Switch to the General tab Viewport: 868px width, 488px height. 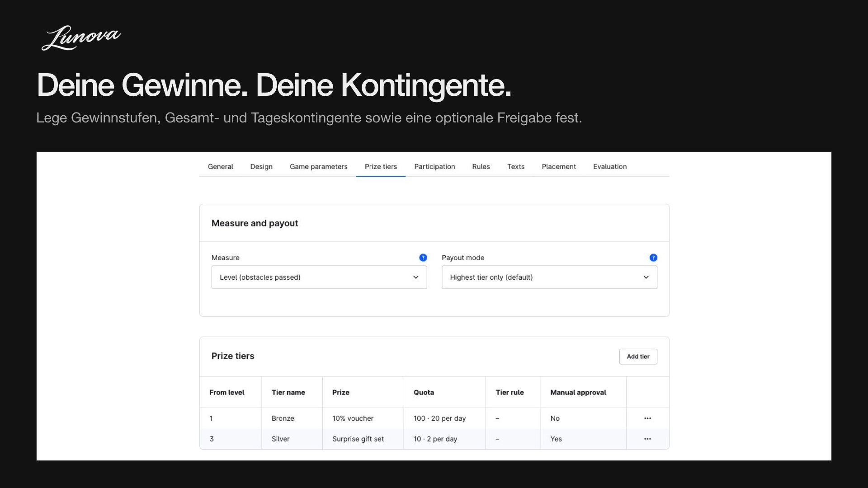coord(221,167)
